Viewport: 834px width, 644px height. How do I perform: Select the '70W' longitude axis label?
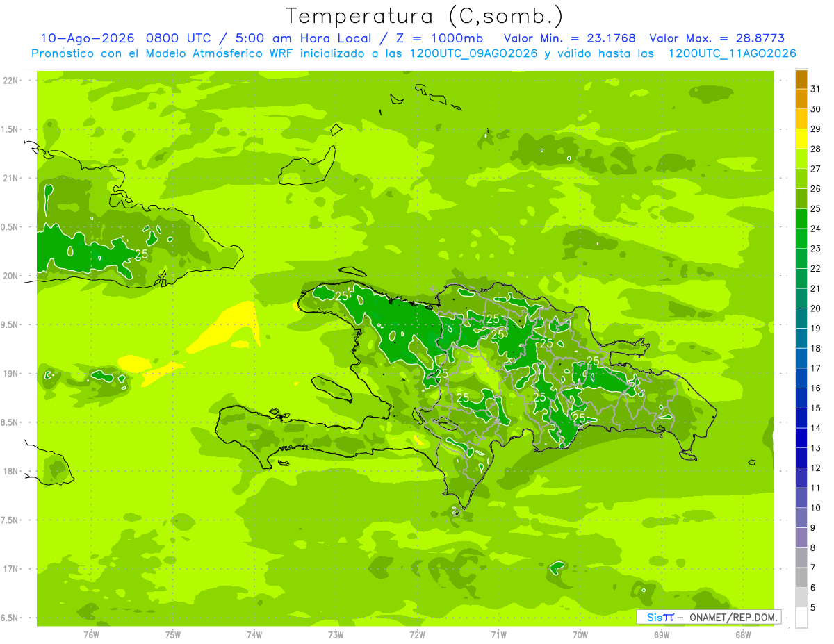[580, 635]
